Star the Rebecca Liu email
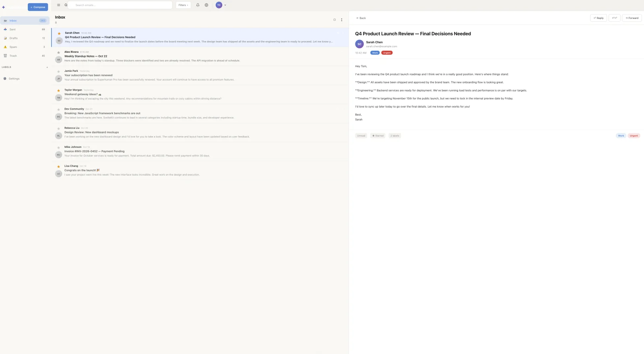This screenshot has width=644, height=354. pos(58,128)
